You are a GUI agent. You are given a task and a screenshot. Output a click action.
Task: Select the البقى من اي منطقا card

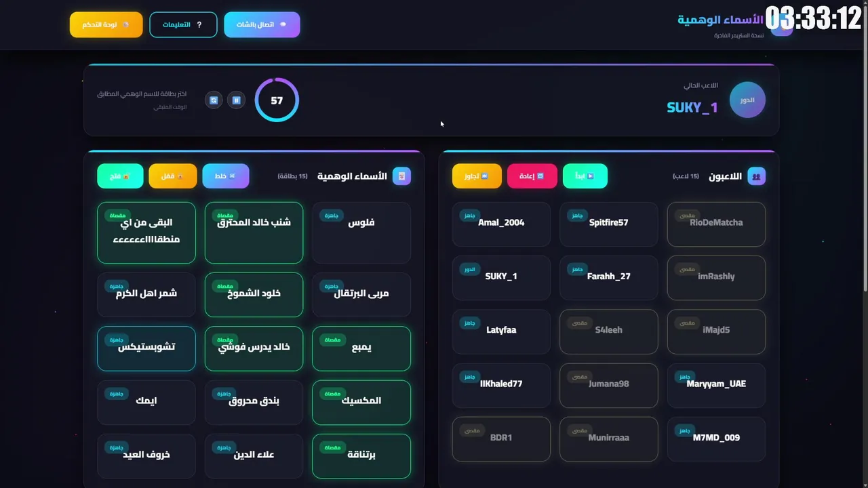[146, 232]
